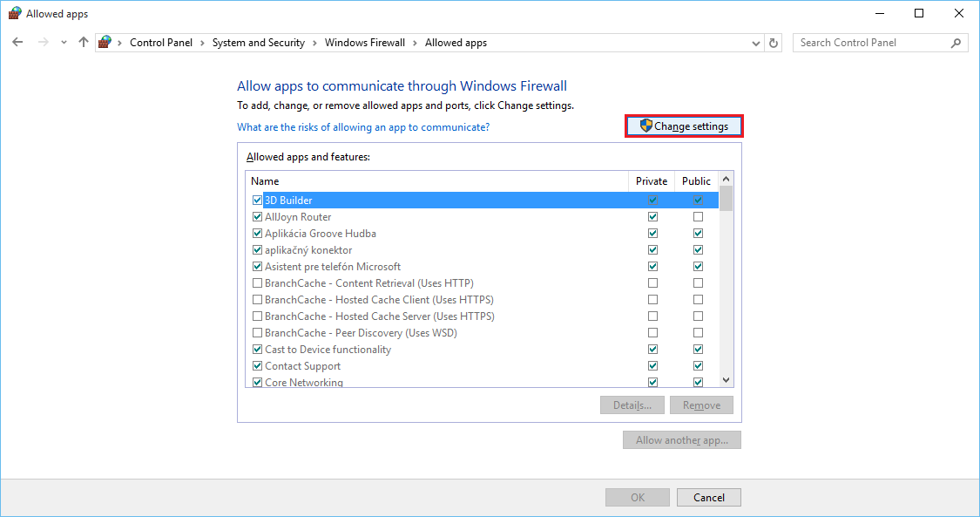The height and width of the screenshot is (517, 980).
Task: Click the Search Control Panel field
Action: click(871, 43)
